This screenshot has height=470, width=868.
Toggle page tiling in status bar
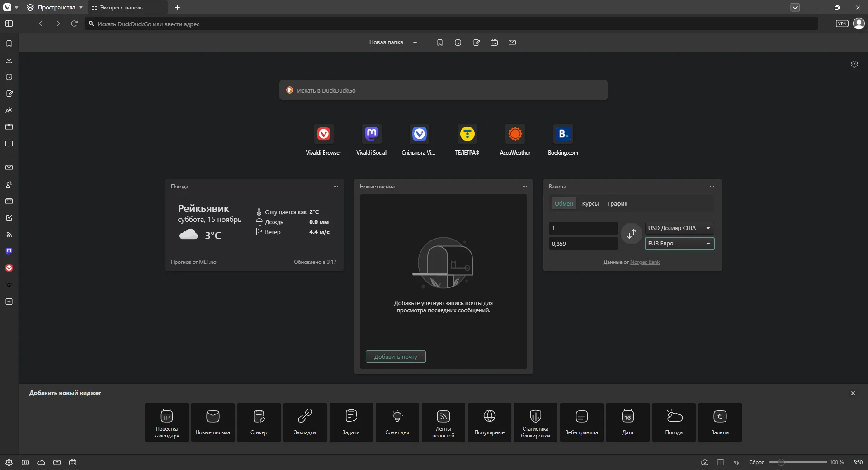[x=721, y=462]
